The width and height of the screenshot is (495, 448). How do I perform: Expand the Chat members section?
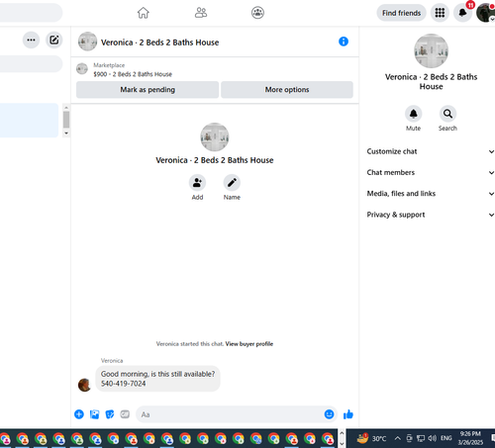pyautogui.click(x=431, y=172)
